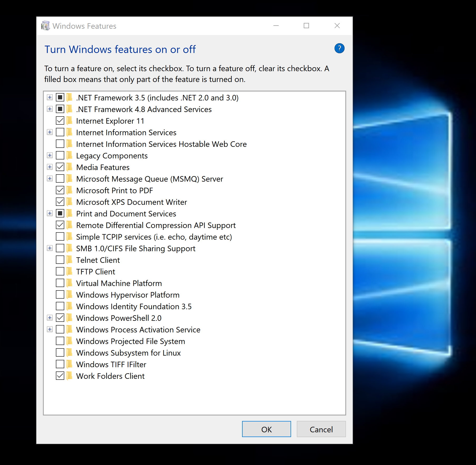
Task: Click the Help question mark icon
Action: click(339, 48)
